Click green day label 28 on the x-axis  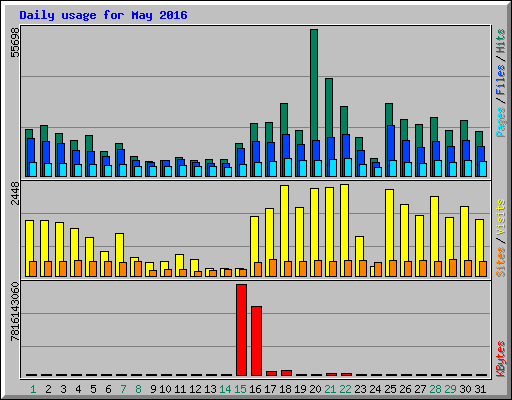coord(435,389)
